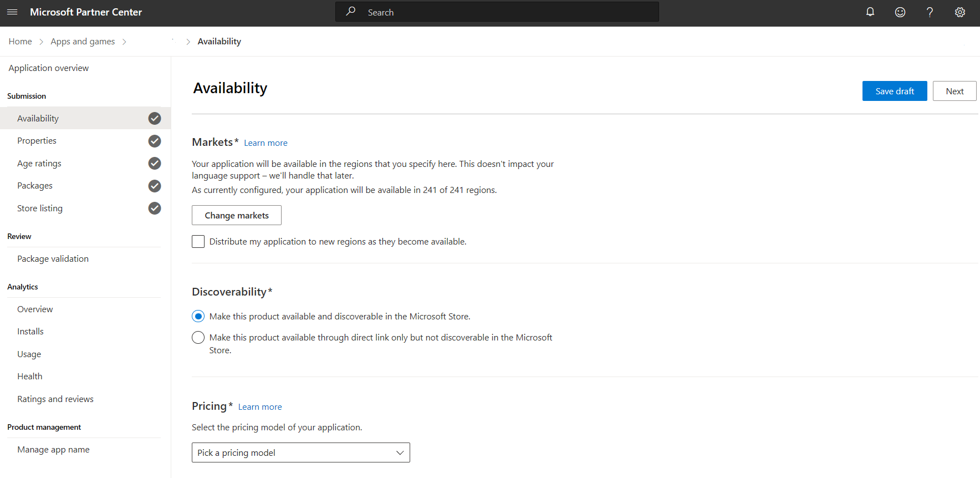The image size is (980, 478).
Task: Click the Search input field
Action: [497, 12]
